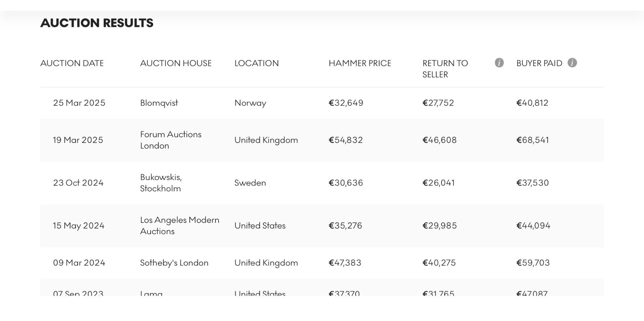Select the Auction House column header
Screen dimensions: 644x321
tap(176, 63)
